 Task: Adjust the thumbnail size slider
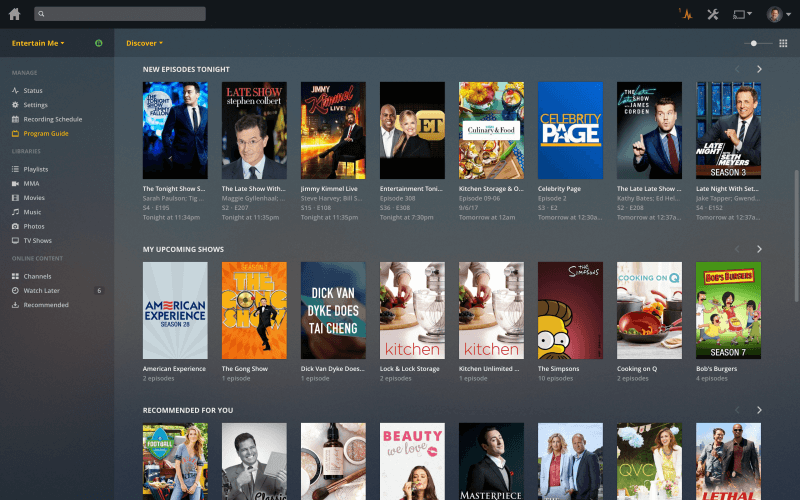click(x=755, y=43)
